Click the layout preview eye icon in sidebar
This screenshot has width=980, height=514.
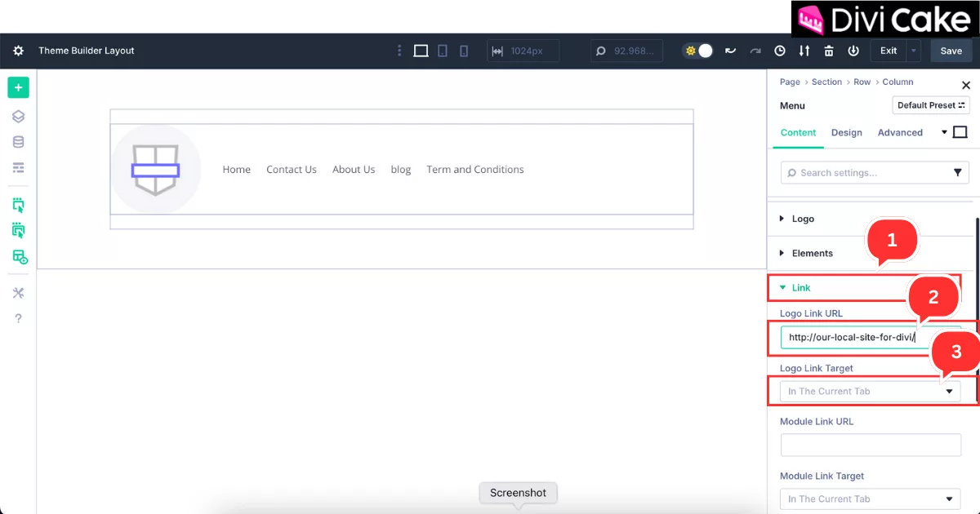20,257
